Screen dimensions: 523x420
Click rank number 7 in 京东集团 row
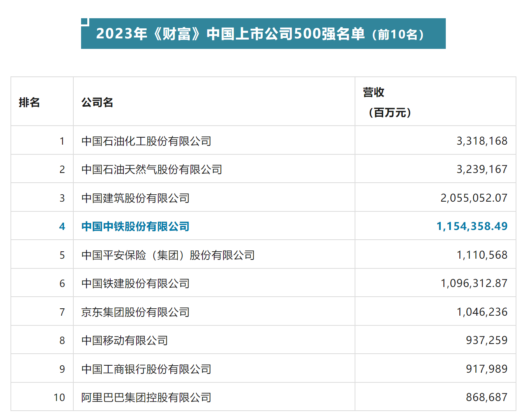62,312
